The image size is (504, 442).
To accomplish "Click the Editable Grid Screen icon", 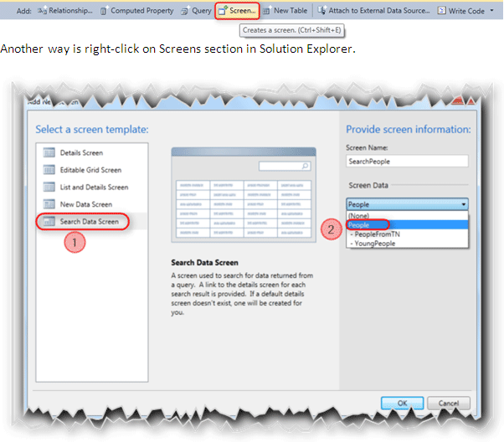I will coord(49,169).
